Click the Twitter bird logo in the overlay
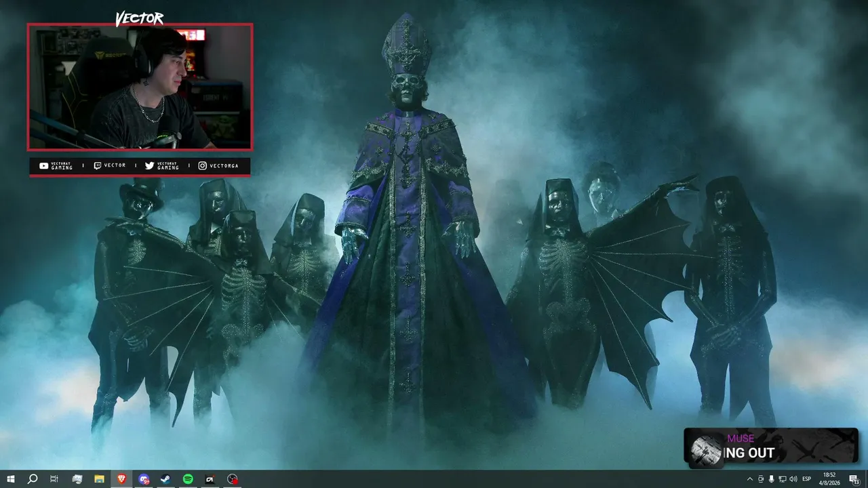The image size is (868, 488). coord(149,166)
